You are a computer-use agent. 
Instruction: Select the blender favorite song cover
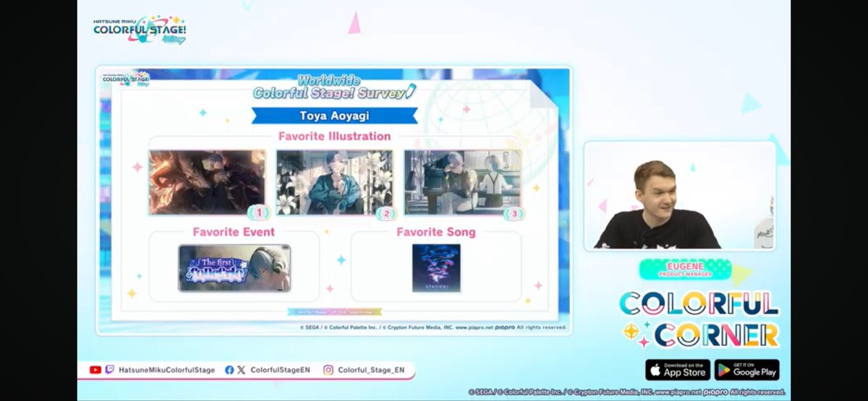(x=436, y=268)
